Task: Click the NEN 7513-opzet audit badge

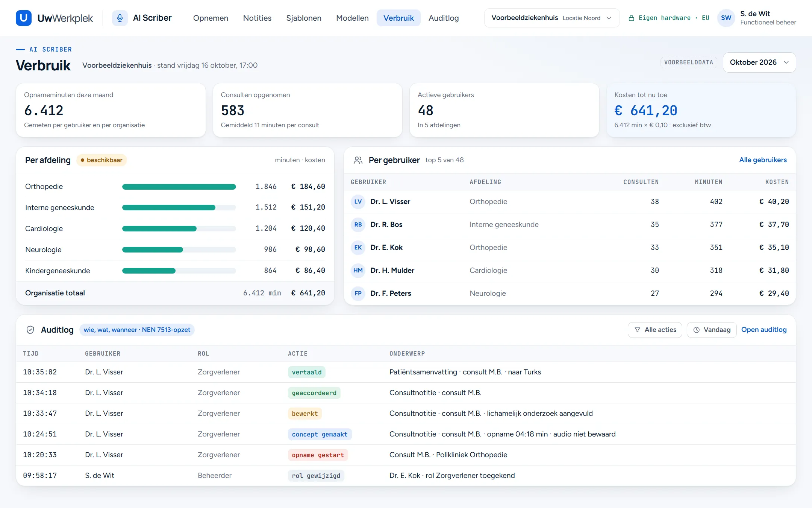Action: pos(137,330)
